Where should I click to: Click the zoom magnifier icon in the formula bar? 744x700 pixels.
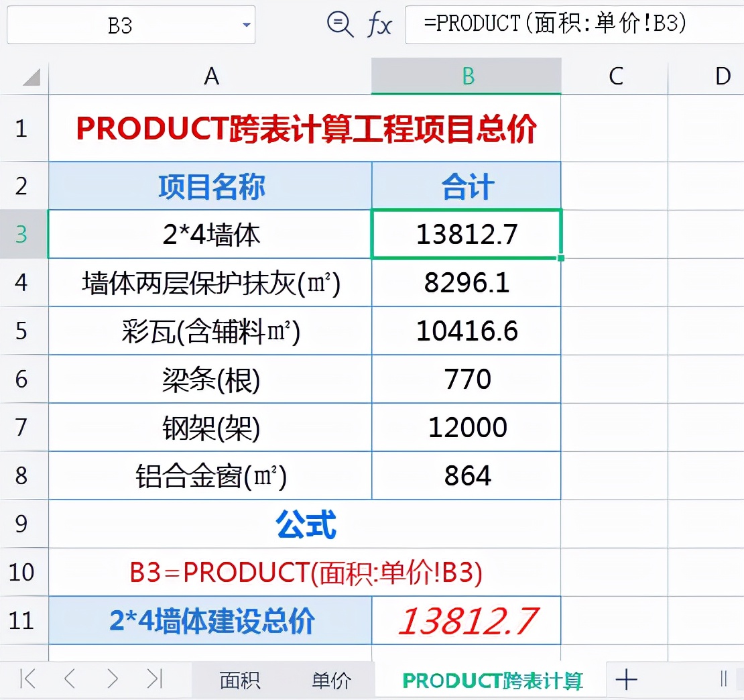pyautogui.click(x=340, y=23)
